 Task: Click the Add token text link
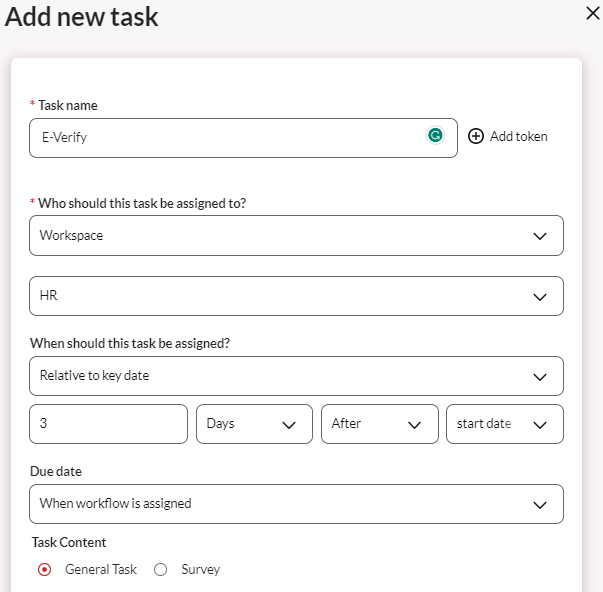click(518, 136)
